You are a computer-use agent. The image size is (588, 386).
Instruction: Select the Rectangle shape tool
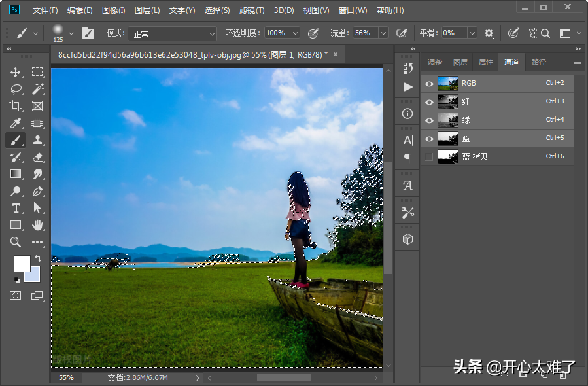[x=16, y=225]
